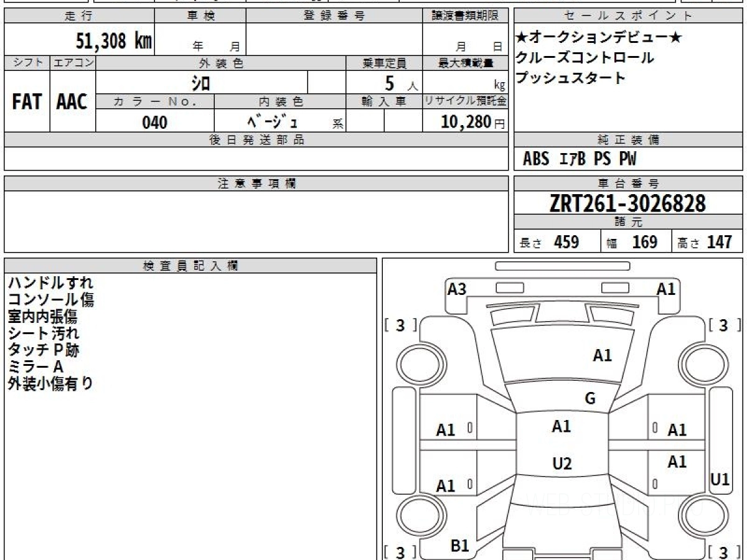The width and height of the screenshot is (747, 560).
Task: Click the 外装小傷有り inspector note
Action: point(51,384)
